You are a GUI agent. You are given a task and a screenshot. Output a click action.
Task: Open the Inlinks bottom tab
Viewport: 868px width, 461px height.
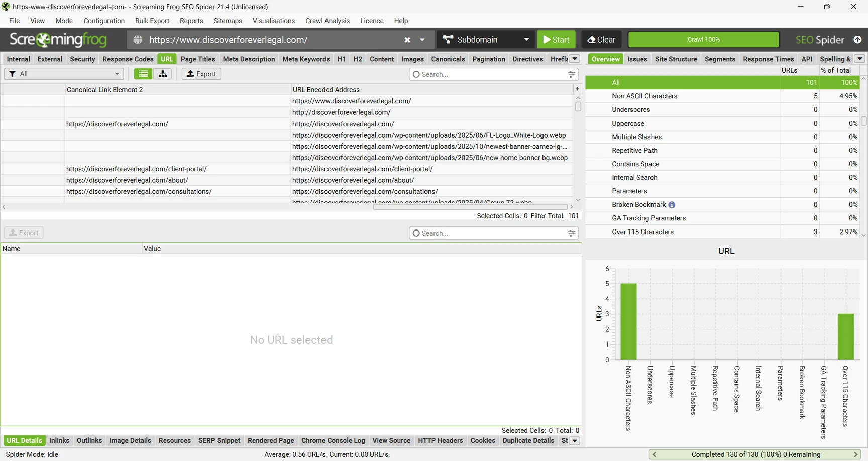coord(59,441)
